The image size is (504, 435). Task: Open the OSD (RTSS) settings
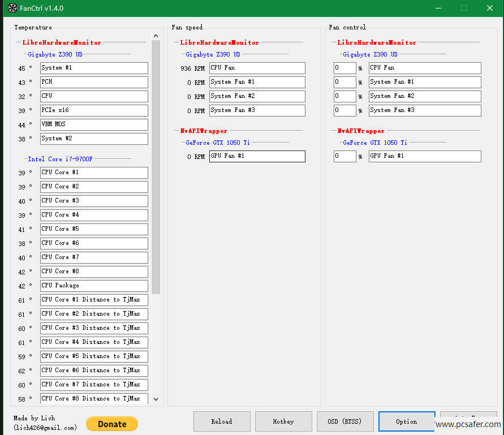tap(345, 421)
